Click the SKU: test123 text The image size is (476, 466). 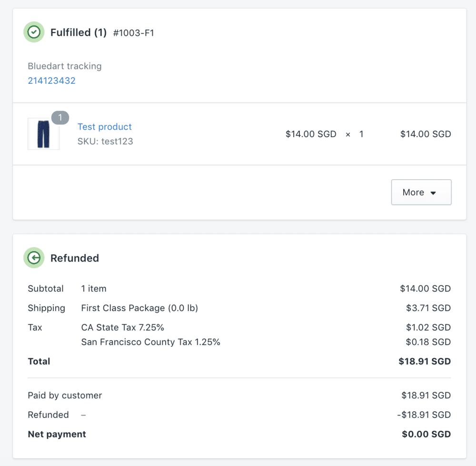[x=105, y=142]
